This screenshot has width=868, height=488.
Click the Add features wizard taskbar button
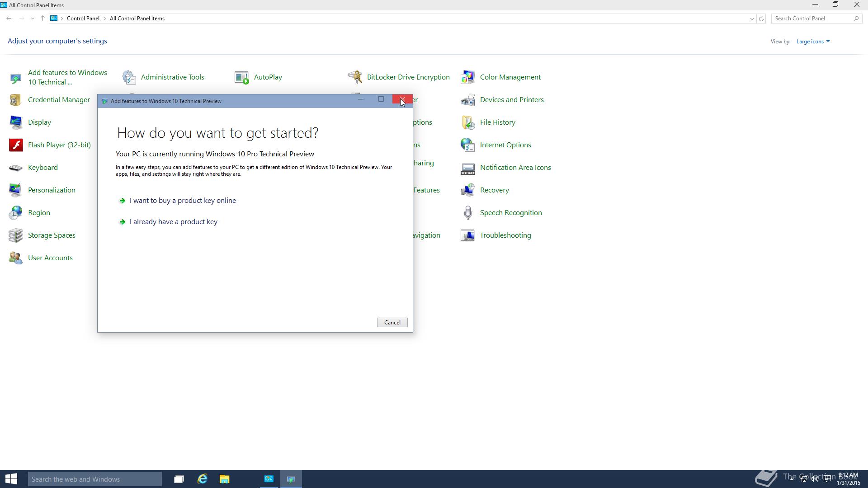tap(291, 479)
